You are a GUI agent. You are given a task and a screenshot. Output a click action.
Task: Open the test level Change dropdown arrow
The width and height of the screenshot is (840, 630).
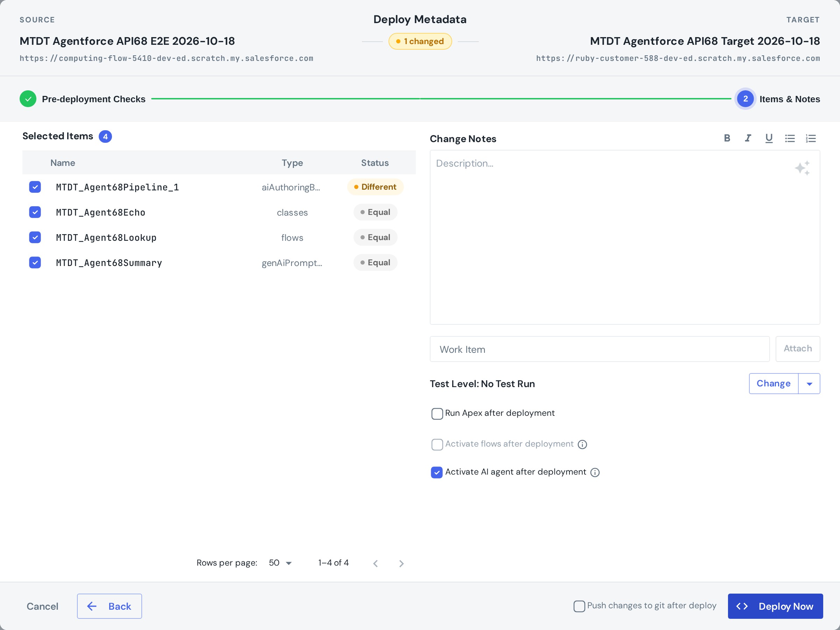click(809, 384)
